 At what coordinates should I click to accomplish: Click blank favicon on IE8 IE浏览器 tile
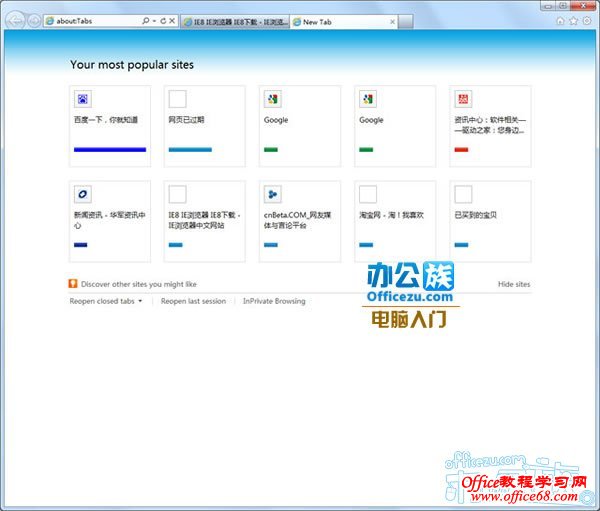pos(178,194)
